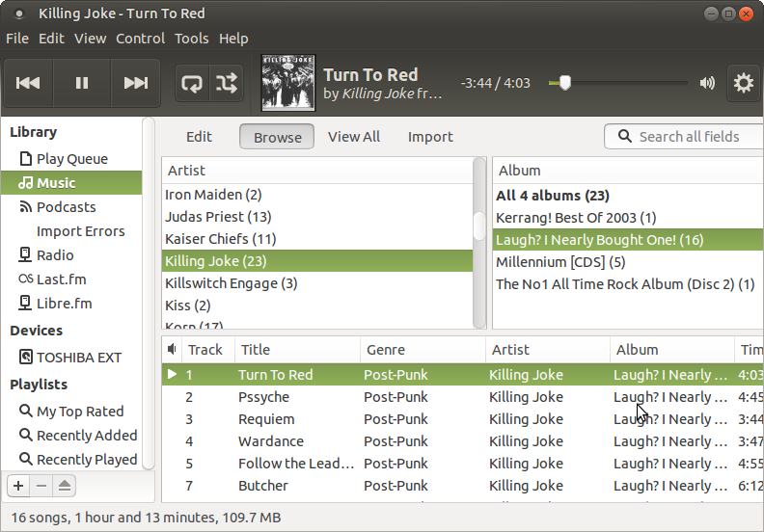Sort by the Title column header
This screenshot has height=532, width=764.
(298, 350)
